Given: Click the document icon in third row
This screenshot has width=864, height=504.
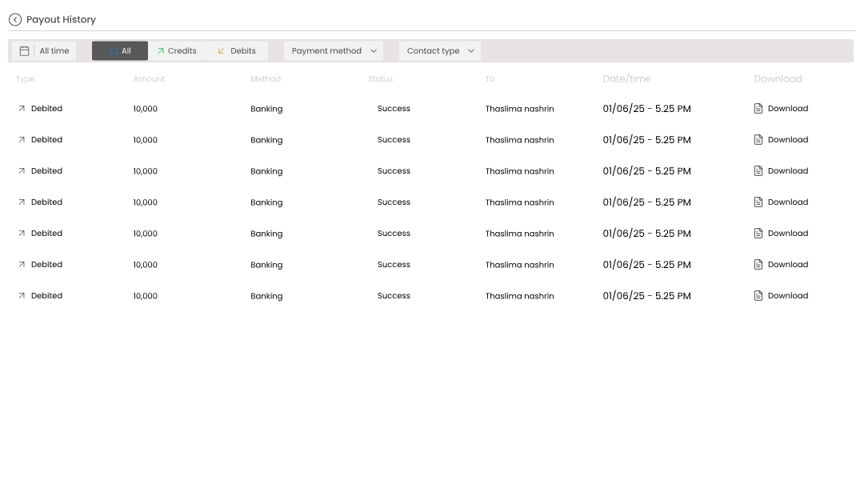Looking at the screenshot, I should tap(758, 171).
